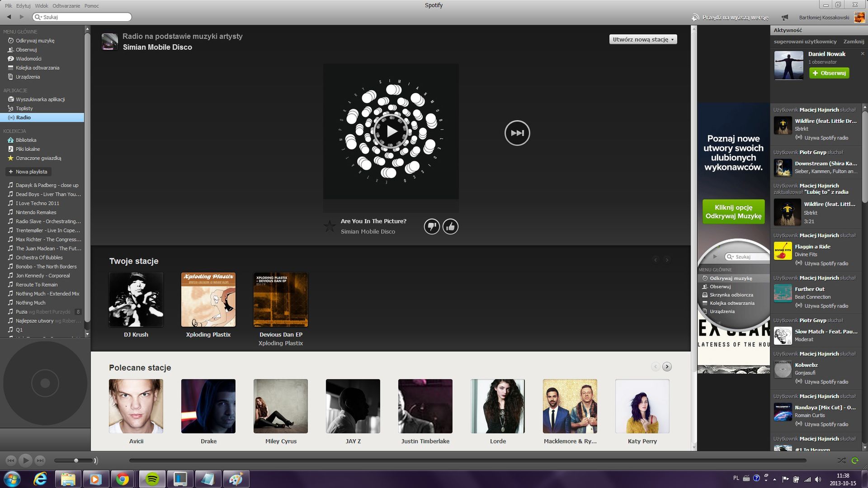Open the Pomoc menu
Screen dimensions: 868x488
point(92,5)
